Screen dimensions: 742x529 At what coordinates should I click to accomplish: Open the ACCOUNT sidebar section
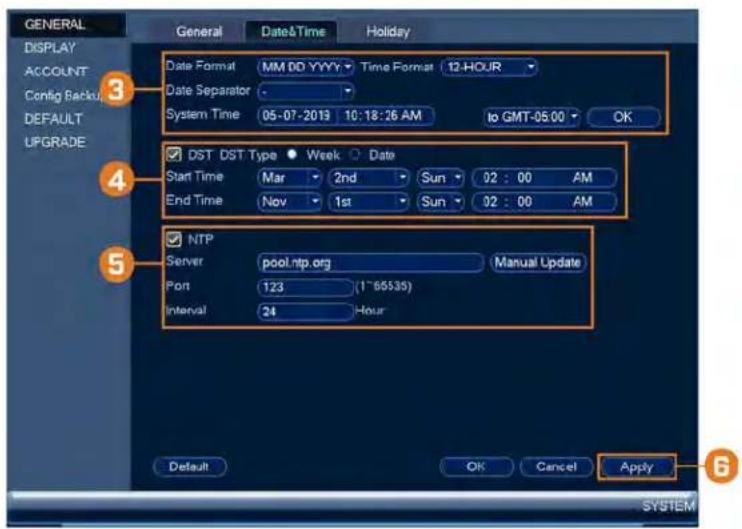click(56, 71)
